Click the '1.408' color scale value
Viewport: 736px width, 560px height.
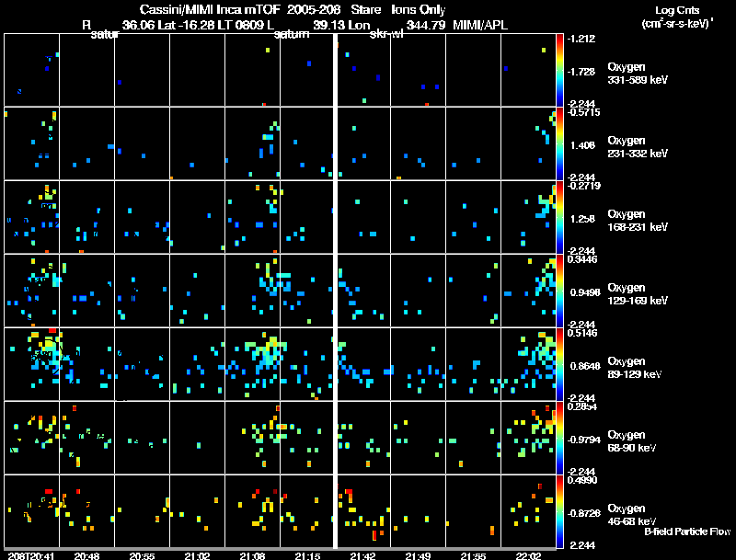582,145
